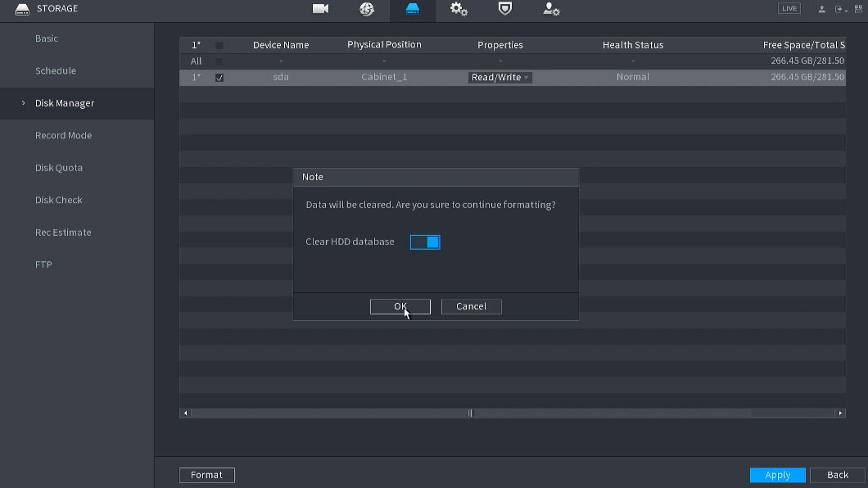Screen dimensions: 868x488
Task: Confirm formatting with the OK button
Action: [x=400, y=306]
